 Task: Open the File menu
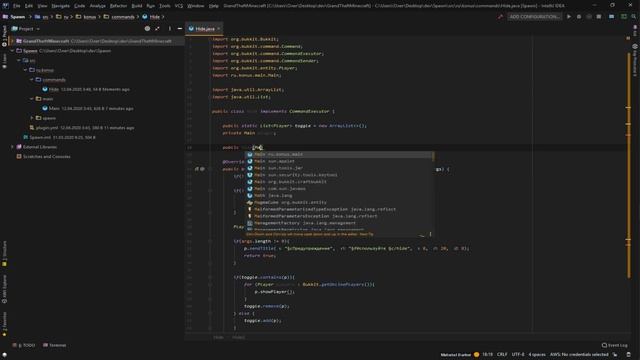pyautogui.click(x=16, y=6)
